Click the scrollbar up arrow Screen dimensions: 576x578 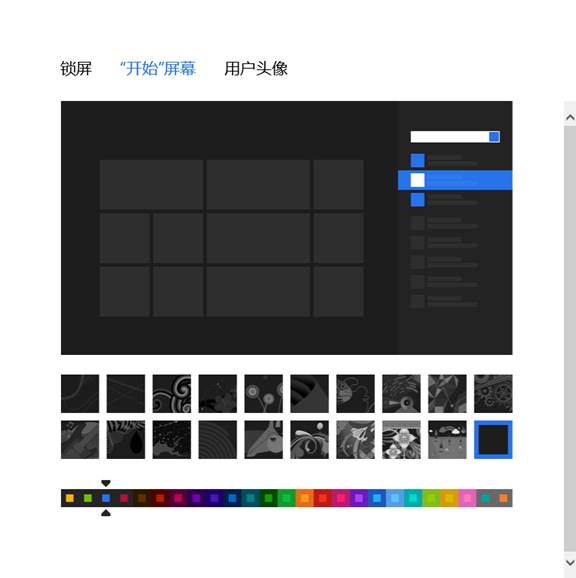570,118
